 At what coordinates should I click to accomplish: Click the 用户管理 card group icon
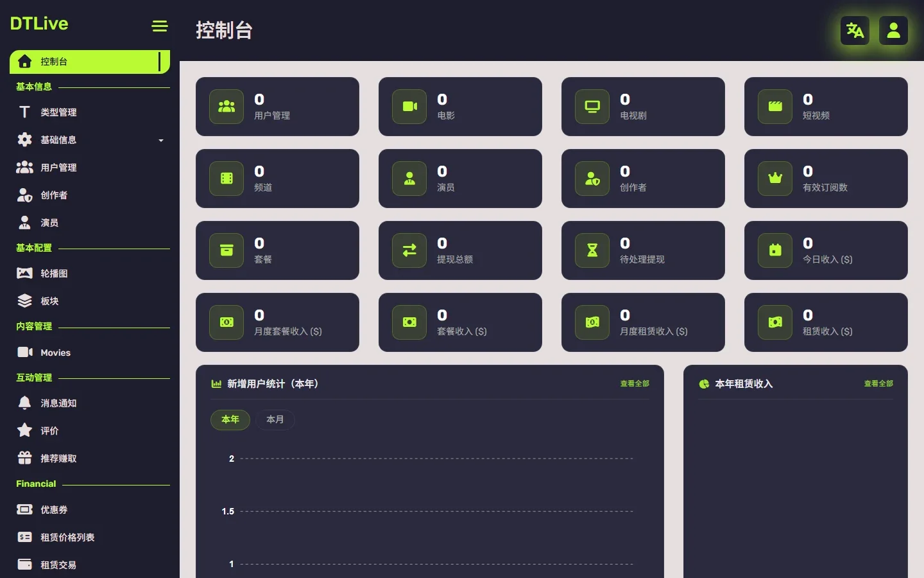click(227, 107)
